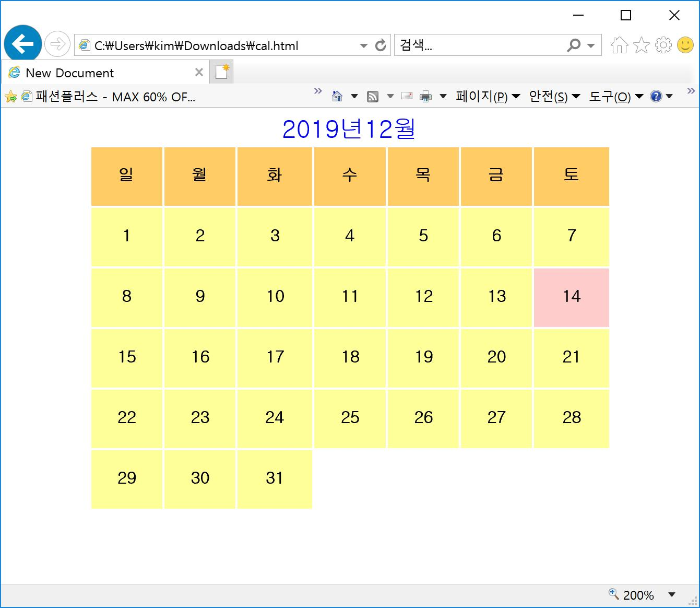Open the Tools gear icon
The image size is (700, 608).
(663, 45)
